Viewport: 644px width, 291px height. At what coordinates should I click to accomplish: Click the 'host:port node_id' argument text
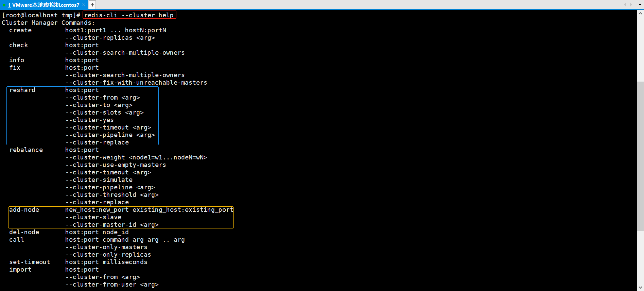(97, 232)
